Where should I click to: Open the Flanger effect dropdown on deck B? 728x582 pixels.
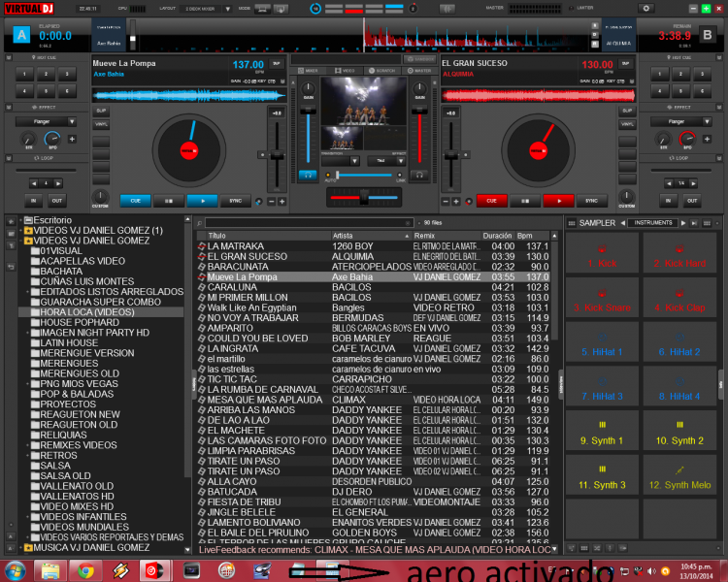click(707, 121)
